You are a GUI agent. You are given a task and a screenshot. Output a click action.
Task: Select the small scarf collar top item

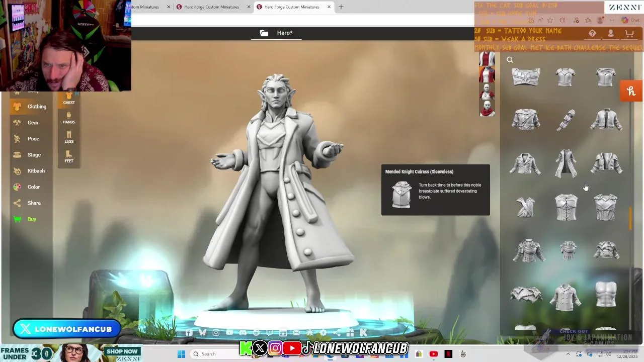click(x=568, y=250)
